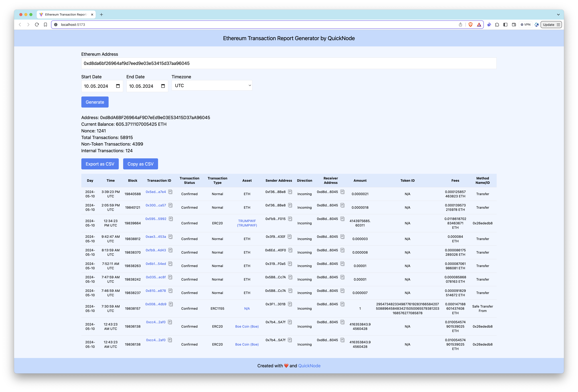Click the Generate button
578x392 pixels.
click(95, 102)
